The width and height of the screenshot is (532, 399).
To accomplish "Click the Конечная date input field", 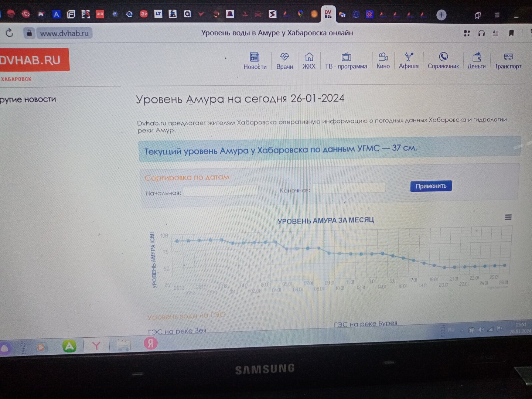I will [x=349, y=188].
